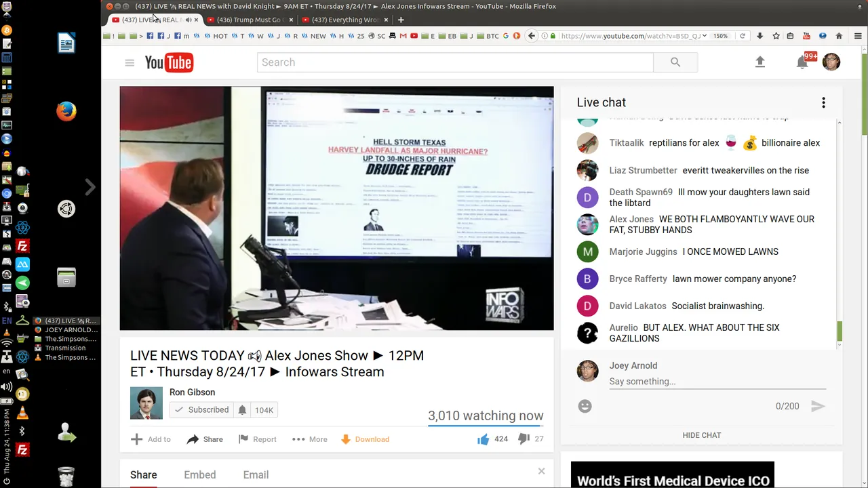The width and height of the screenshot is (868, 488).
Task: Reload the page with the refresh icon
Action: [743, 36]
